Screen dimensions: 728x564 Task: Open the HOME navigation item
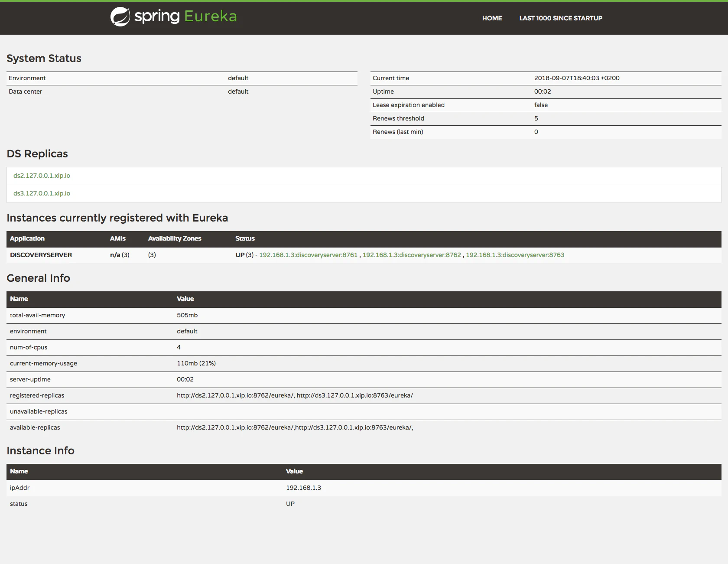(x=492, y=18)
